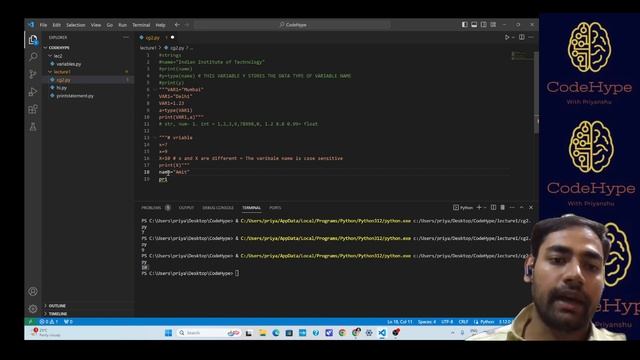This screenshot has height=360, width=640.
Task: Open the Selection menu
Action: 76,25
